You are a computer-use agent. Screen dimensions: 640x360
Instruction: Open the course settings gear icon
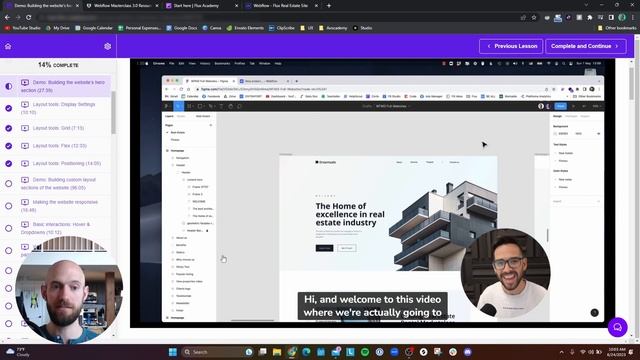pyautogui.click(x=107, y=46)
